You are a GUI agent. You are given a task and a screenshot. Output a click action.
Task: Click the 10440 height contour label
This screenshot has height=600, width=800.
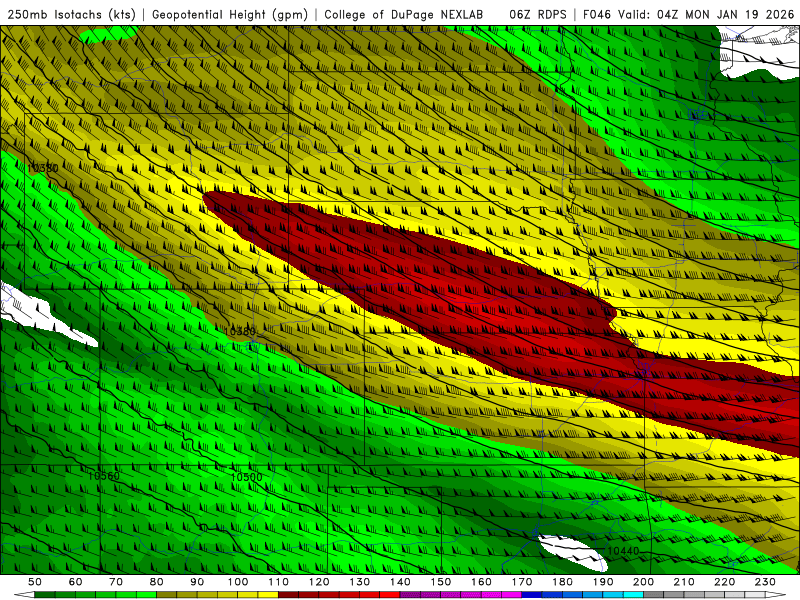623,551
